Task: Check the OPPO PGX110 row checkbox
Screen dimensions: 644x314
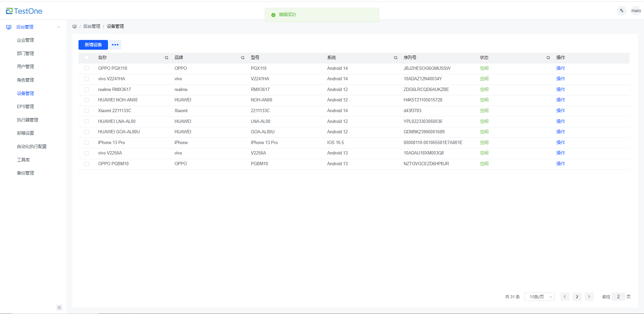Action: pos(87,68)
